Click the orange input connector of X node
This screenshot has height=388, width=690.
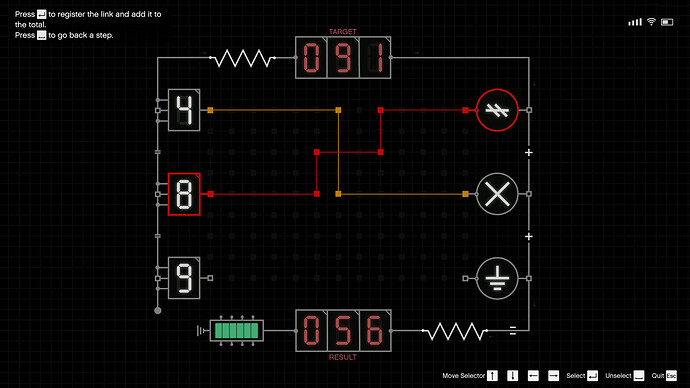(466, 194)
